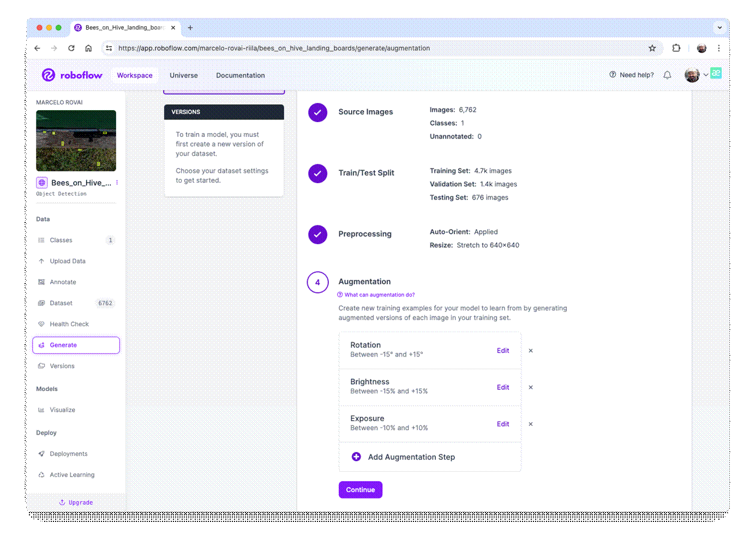
Task: Open the browser tab list chevron
Action: point(719,27)
